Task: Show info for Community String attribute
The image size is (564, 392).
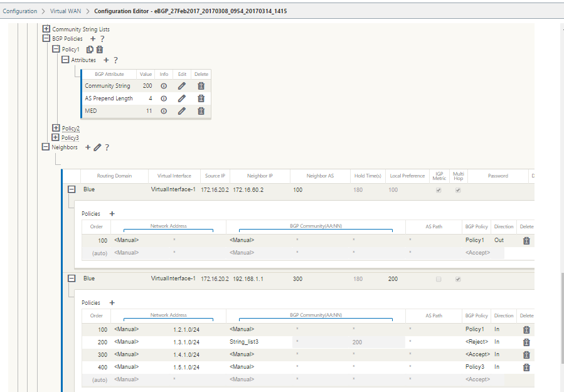Action: (x=164, y=86)
